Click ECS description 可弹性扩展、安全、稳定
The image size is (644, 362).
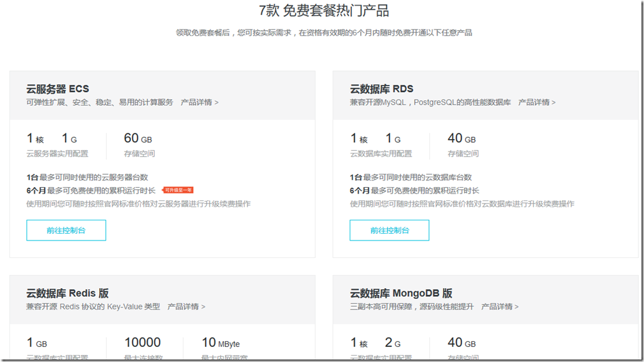(x=100, y=102)
